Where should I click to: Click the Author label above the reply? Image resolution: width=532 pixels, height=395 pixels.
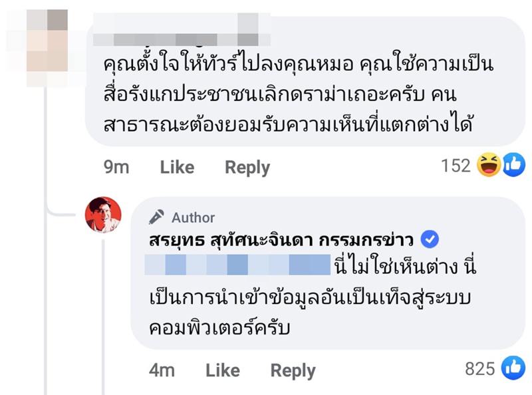click(x=193, y=217)
